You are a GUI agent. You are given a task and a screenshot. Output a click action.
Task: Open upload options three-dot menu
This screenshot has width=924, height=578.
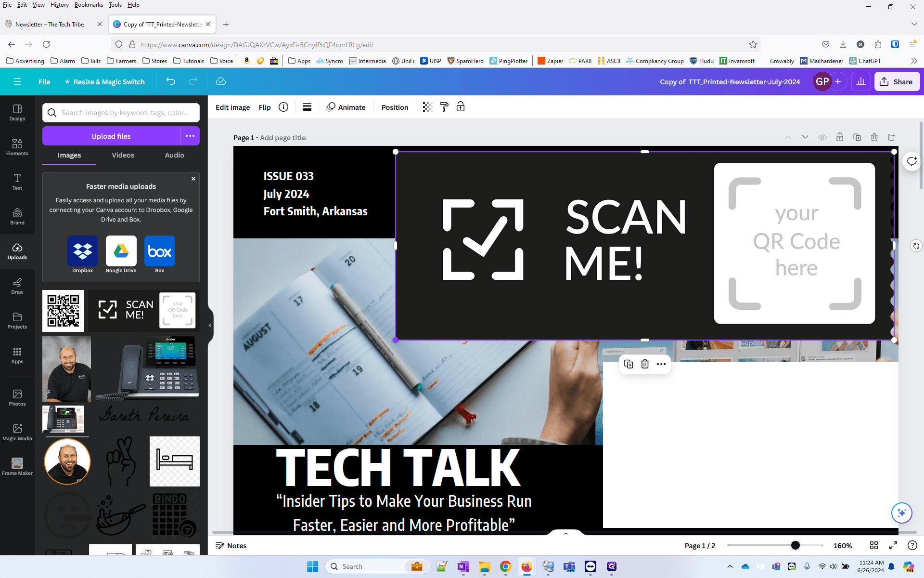[x=190, y=136]
